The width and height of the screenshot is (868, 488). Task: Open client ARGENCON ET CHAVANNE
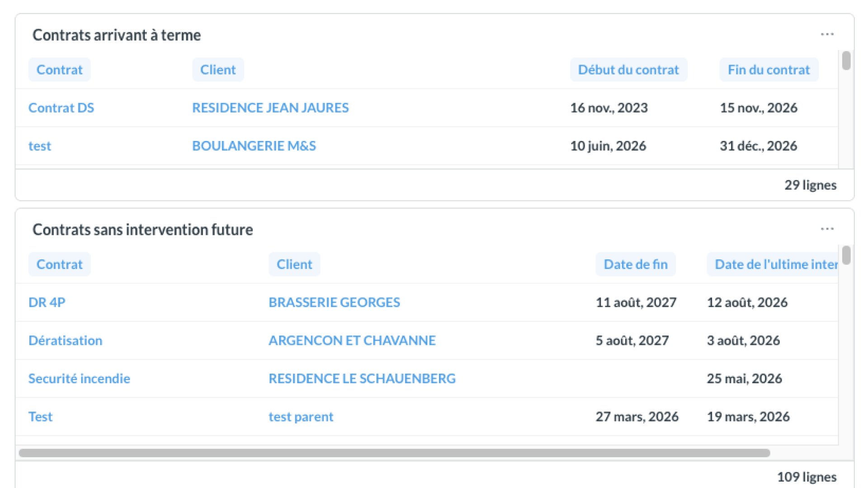352,340
